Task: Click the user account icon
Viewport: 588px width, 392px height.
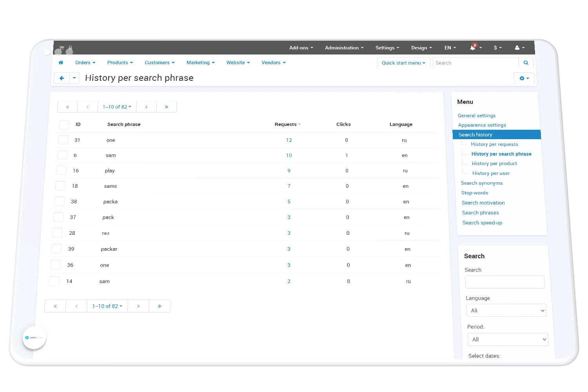Action: click(x=517, y=48)
